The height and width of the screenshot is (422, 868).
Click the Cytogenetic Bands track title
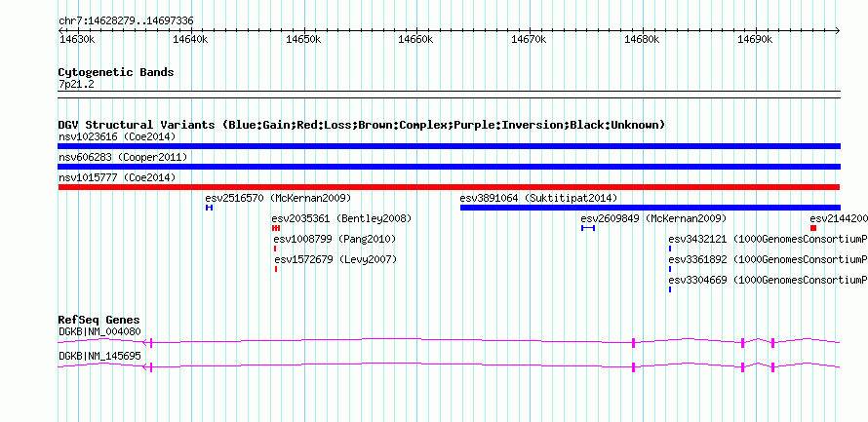point(116,72)
